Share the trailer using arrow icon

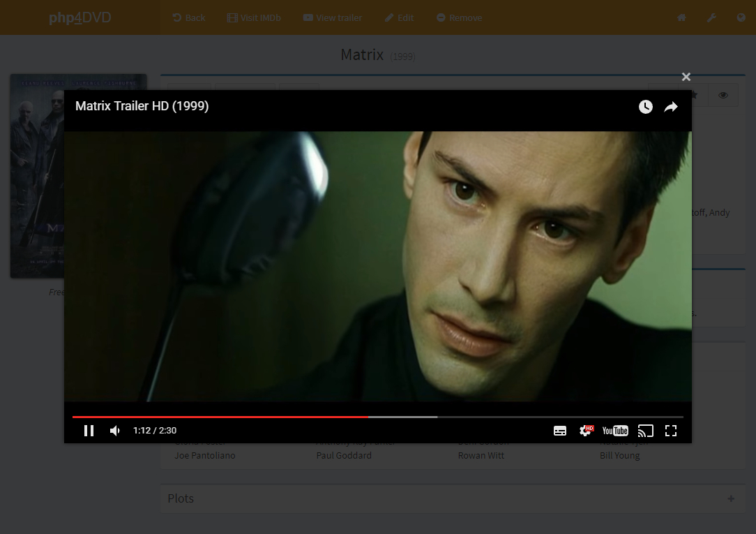[671, 107]
